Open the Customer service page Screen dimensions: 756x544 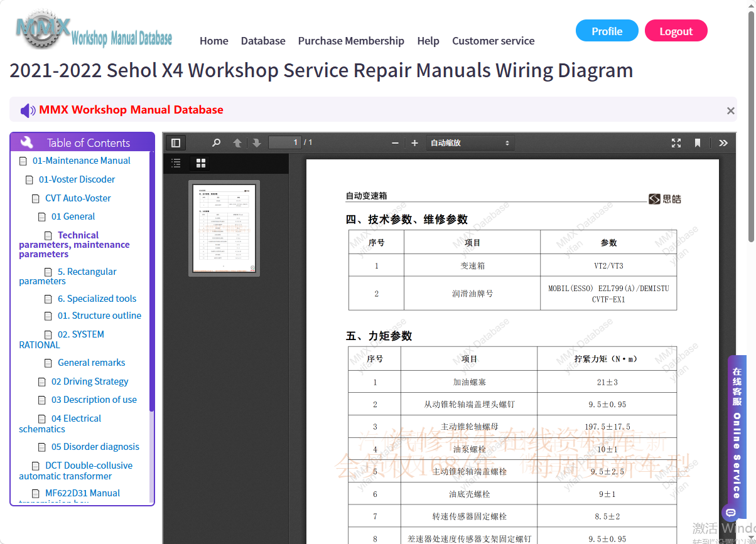[x=494, y=41]
